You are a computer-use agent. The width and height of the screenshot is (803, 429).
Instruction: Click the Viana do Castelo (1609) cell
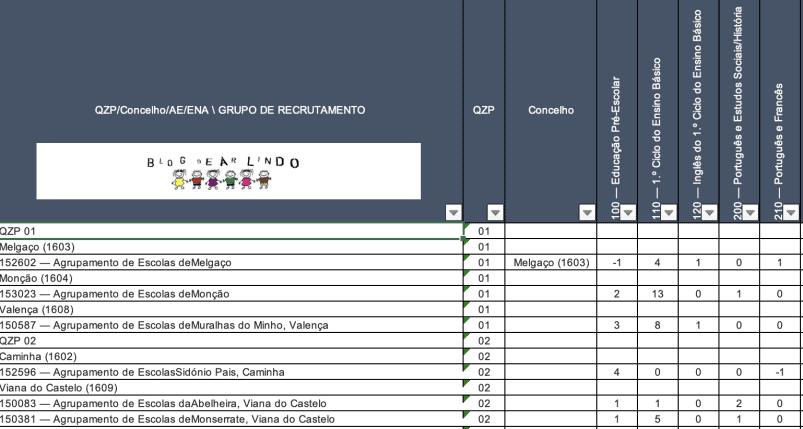pyautogui.click(x=230, y=388)
